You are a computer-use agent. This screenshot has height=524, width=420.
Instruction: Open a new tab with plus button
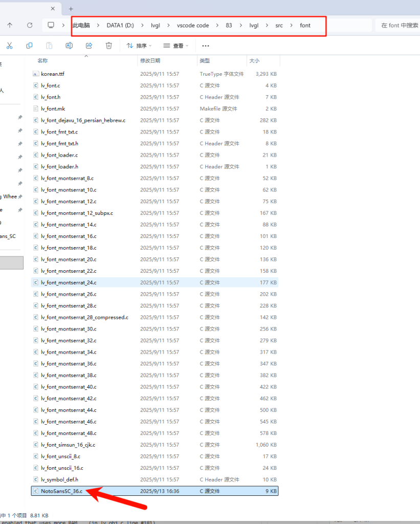click(71, 9)
